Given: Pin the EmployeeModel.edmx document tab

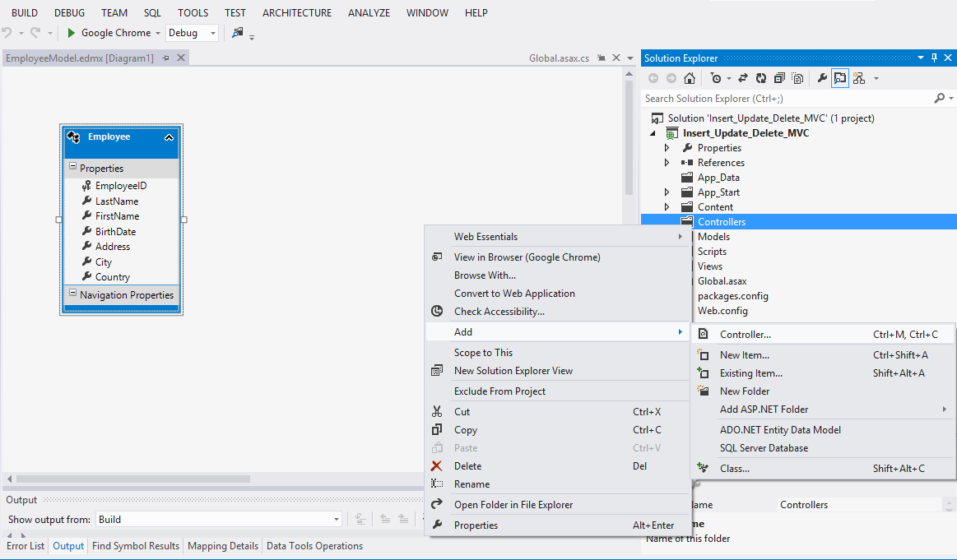Looking at the screenshot, I should (167, 58).
